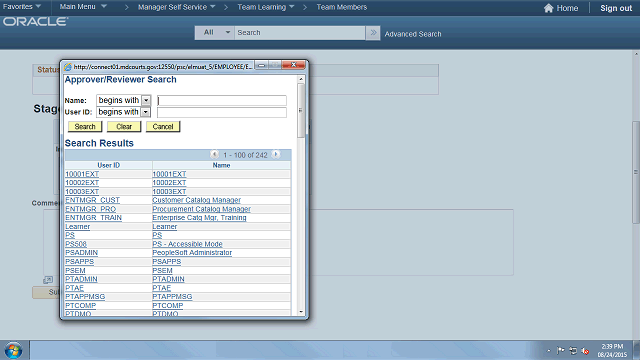Click the User ID column header

[109, 165]
